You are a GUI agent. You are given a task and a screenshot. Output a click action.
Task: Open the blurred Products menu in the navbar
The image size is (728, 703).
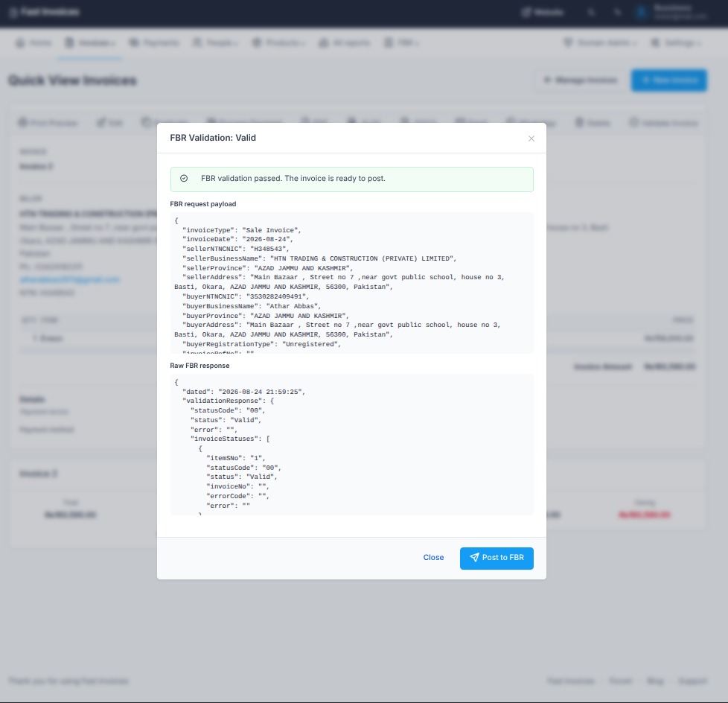[x=278, y=43]
